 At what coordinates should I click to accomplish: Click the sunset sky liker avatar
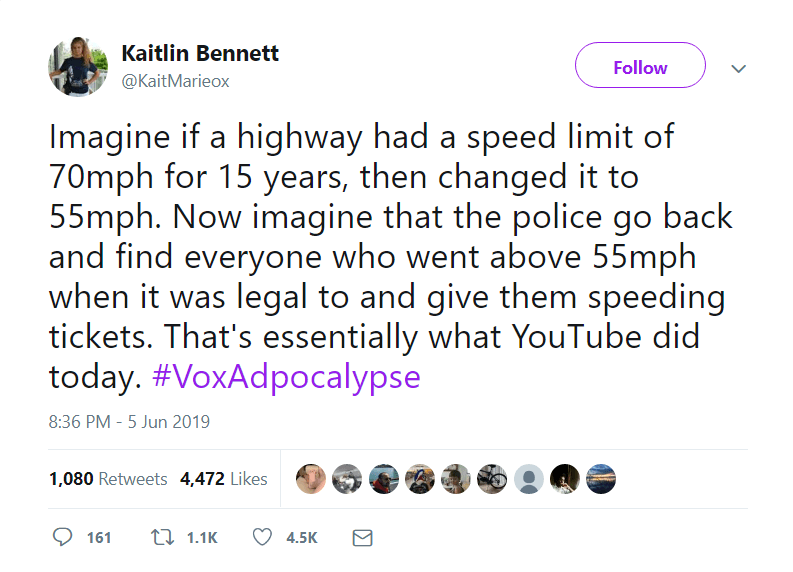coord(600,479)
